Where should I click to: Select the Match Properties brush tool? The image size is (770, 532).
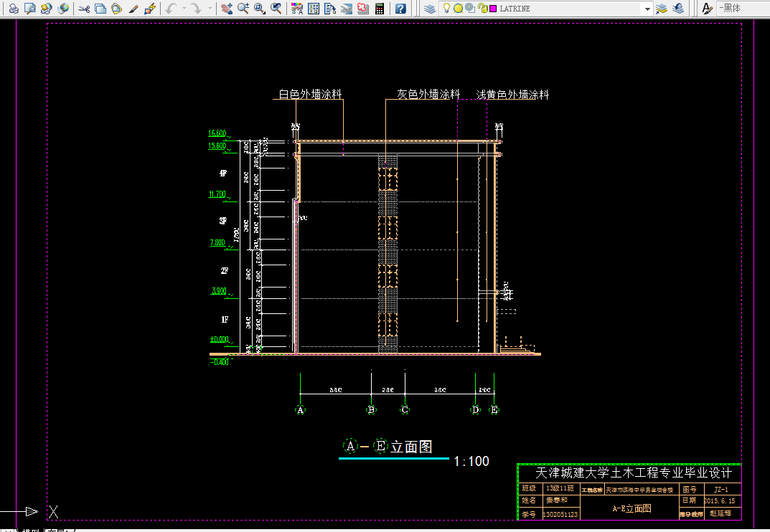click(x=133, y=9)
